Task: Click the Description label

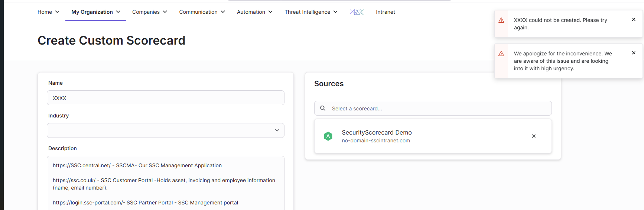Action: (62, 148)
